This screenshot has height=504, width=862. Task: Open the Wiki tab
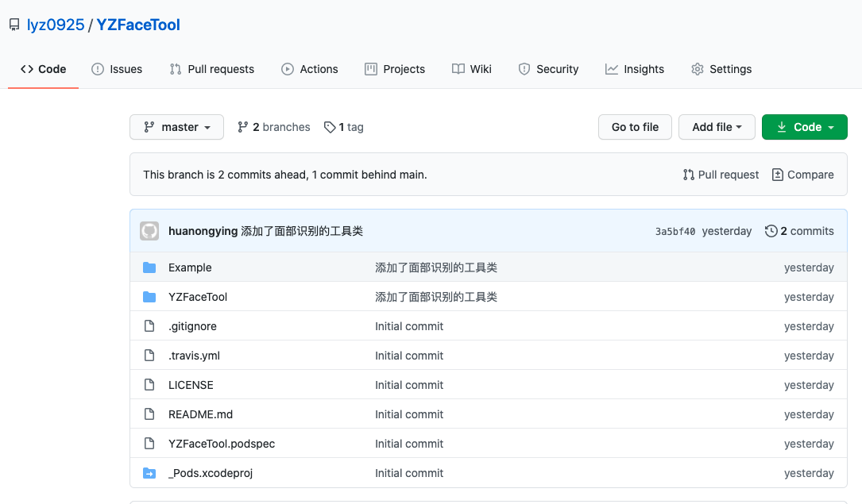[472, 69]
